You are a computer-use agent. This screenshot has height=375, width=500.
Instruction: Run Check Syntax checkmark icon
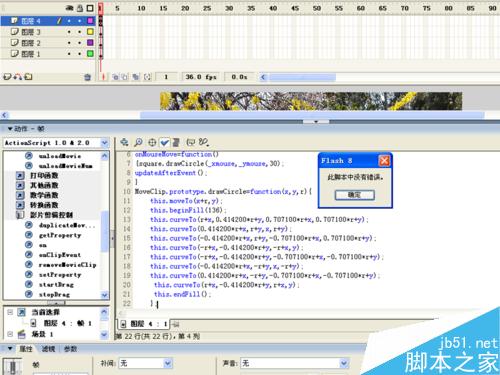(164, 142)
